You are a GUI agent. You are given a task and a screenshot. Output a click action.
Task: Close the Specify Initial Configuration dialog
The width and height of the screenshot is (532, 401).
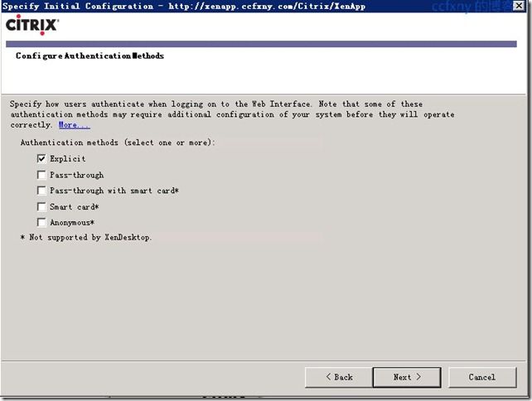pyautogui.click(x=519, y=6)
